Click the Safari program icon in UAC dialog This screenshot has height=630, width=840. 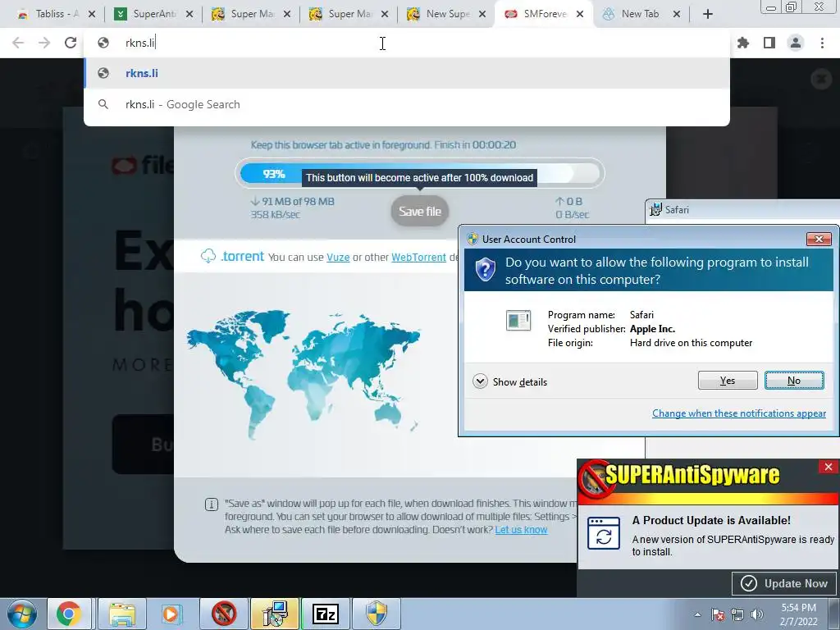[518, 321]
